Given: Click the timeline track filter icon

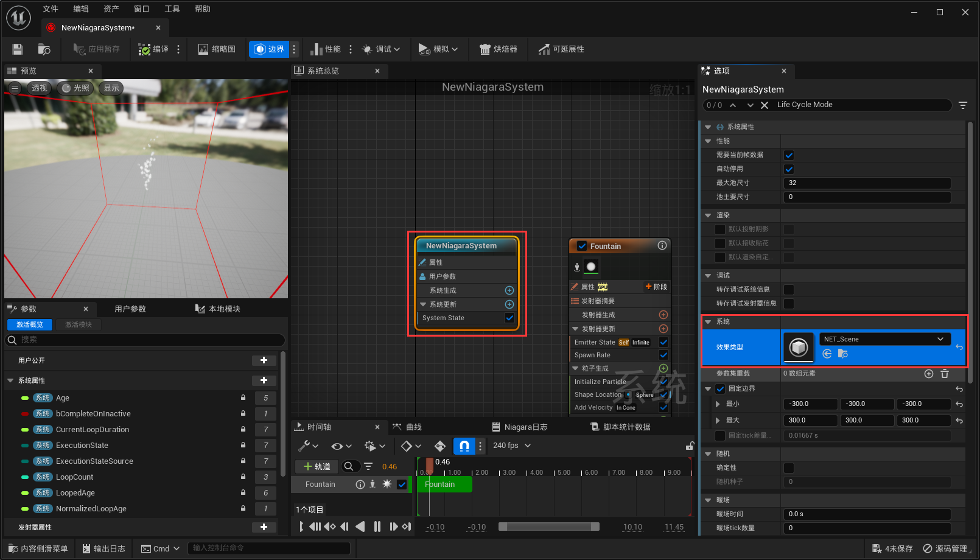Looking at the screenshot, I should (x=368, y=467).
